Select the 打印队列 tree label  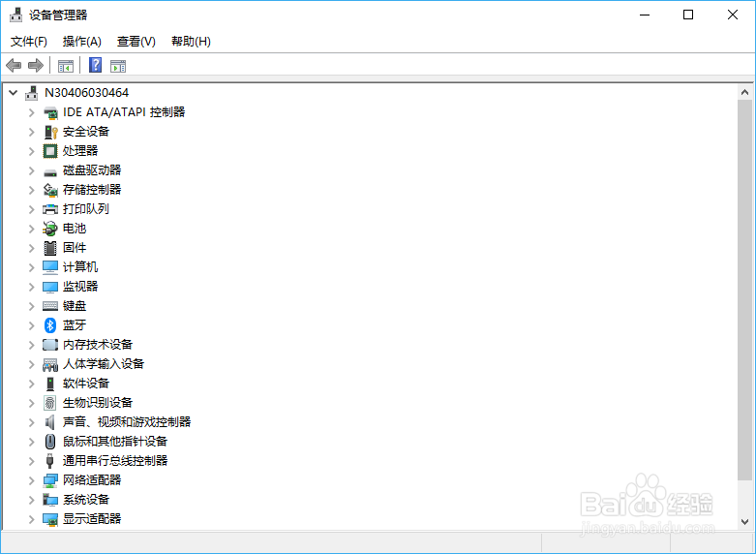pos(86,209)
